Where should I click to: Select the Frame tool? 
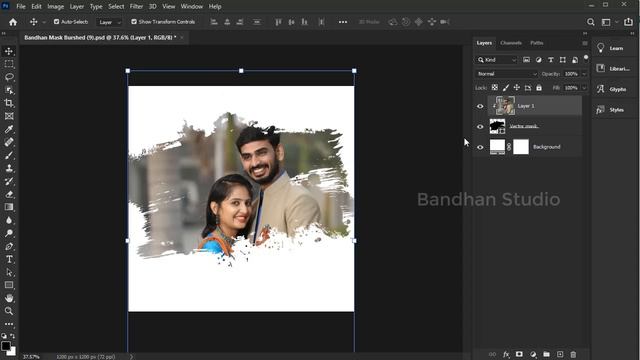(x=9, y=116)
